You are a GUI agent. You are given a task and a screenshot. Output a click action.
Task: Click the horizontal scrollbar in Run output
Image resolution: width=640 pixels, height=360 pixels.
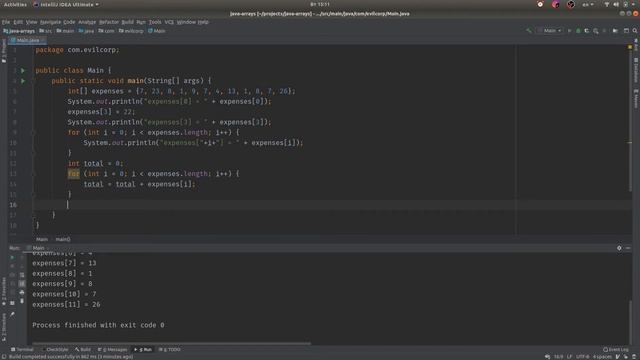pyautogui.click(x=171, y=343)
